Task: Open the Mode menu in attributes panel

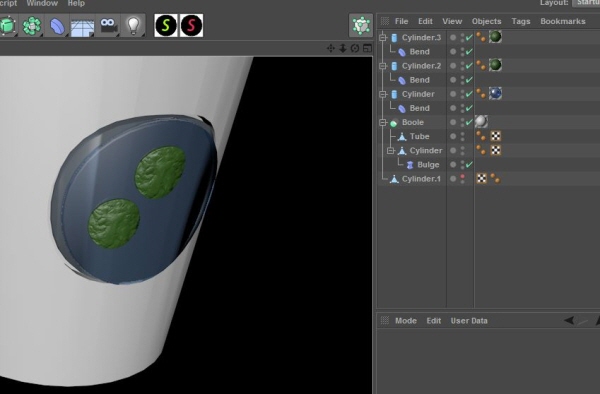Action: tap(406, 321)
